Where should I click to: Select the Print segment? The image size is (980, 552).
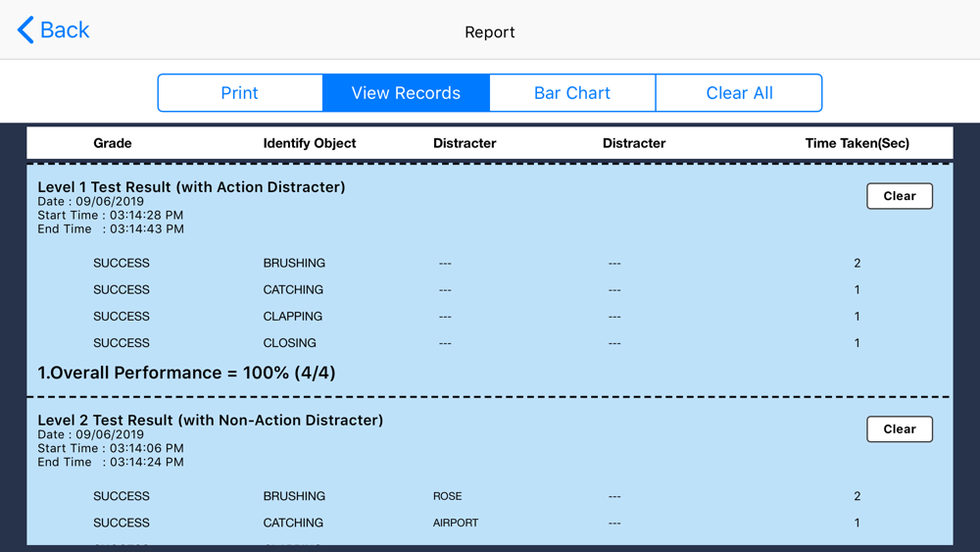[240, 93]
